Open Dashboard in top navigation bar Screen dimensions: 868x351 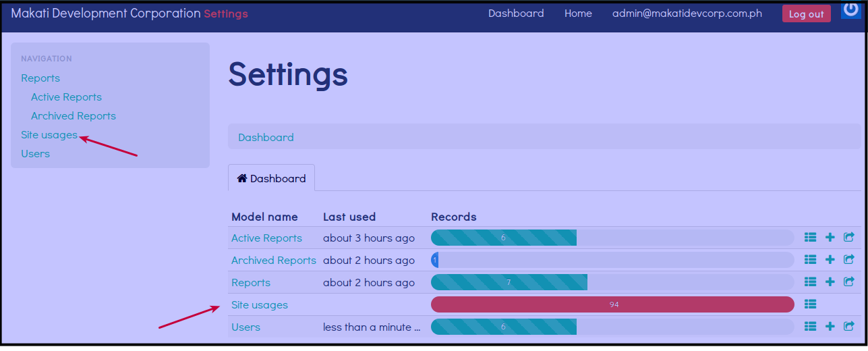(516, 13)
